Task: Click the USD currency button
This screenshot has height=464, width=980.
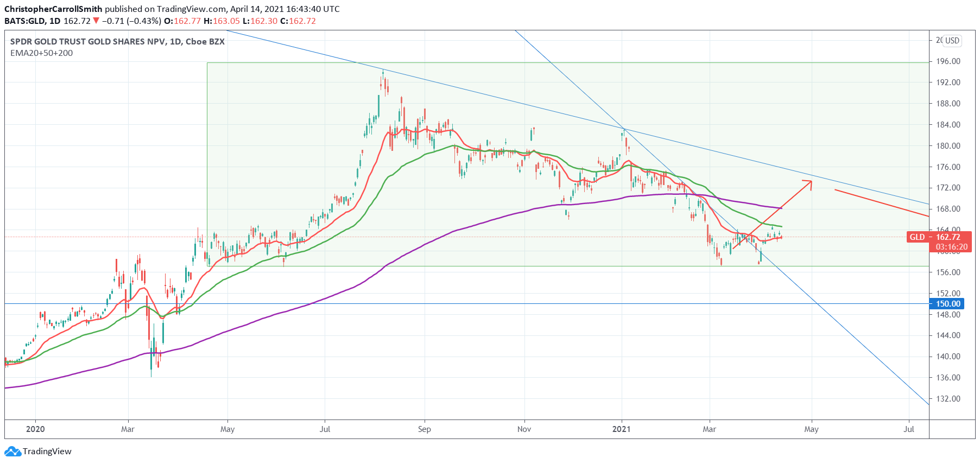Action: 952,41
